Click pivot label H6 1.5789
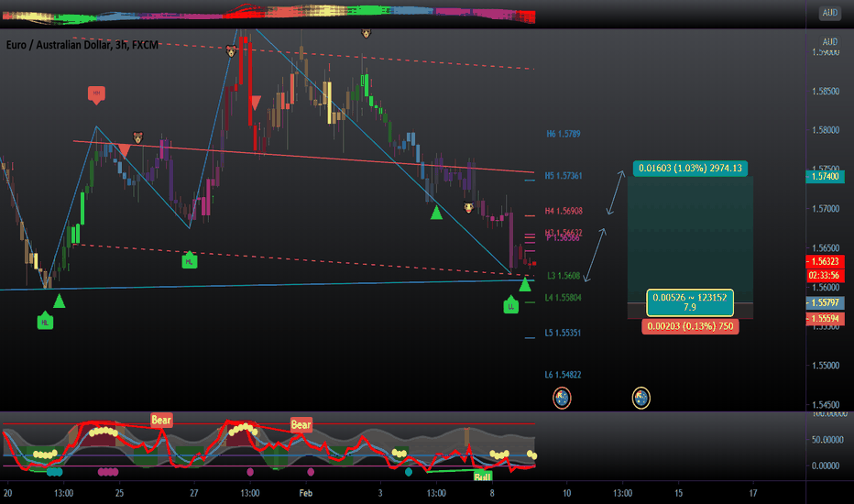 [564, 134]
